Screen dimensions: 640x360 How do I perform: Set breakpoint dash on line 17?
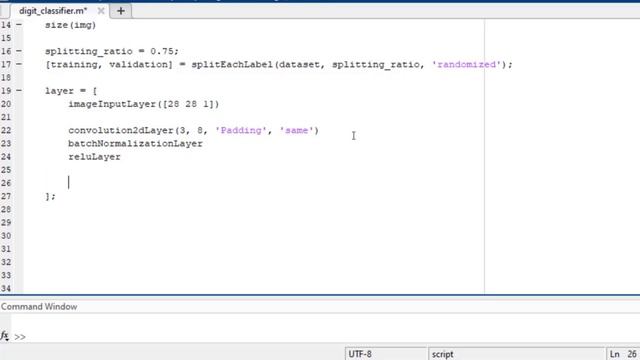coord(19,64)
